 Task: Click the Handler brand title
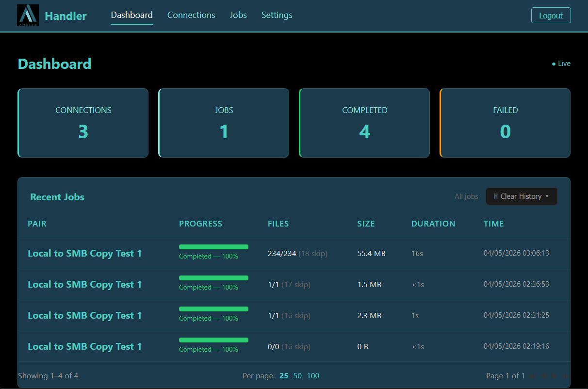65,16
